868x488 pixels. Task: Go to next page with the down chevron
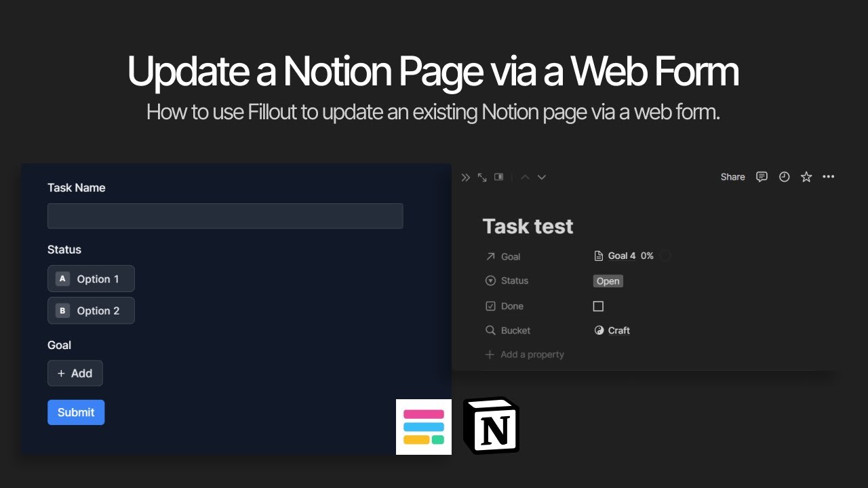coord(541,178)
